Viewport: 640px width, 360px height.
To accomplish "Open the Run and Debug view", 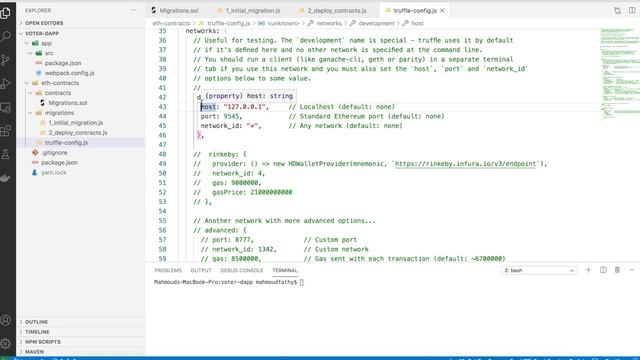I will tap(6, 84).
